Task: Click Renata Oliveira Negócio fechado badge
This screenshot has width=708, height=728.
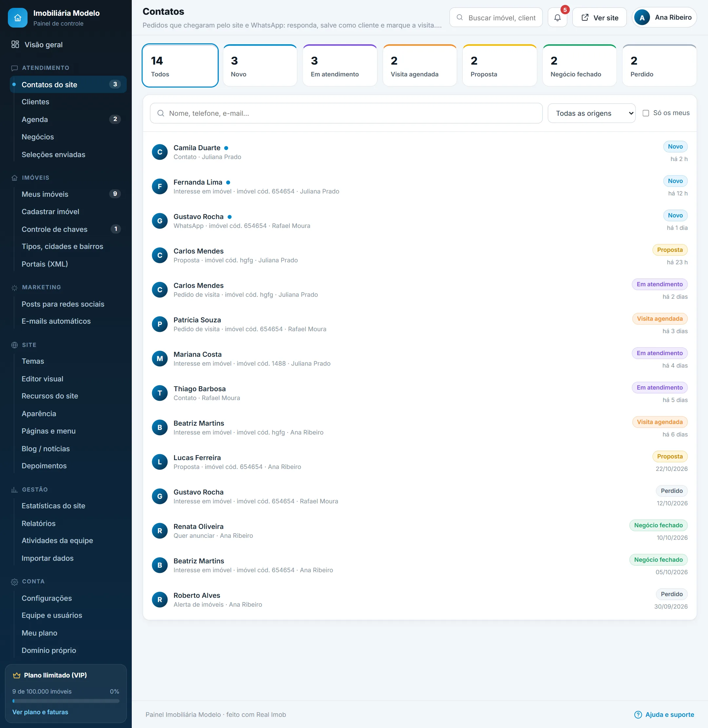Action: coord(659,525)
